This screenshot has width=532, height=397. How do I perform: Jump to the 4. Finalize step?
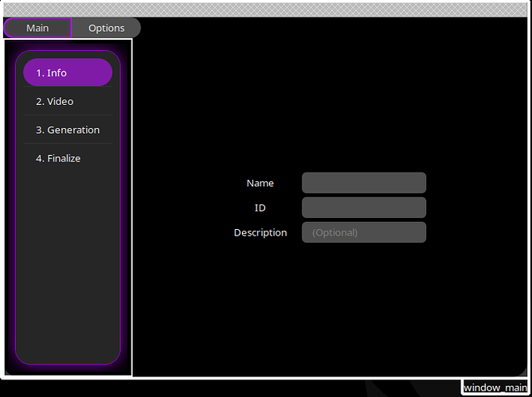point(68,158)
